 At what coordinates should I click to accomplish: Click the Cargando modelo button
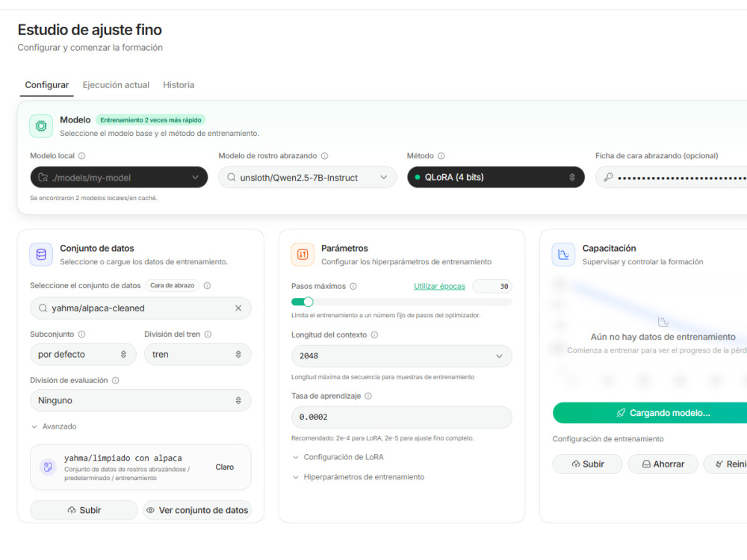650,413
